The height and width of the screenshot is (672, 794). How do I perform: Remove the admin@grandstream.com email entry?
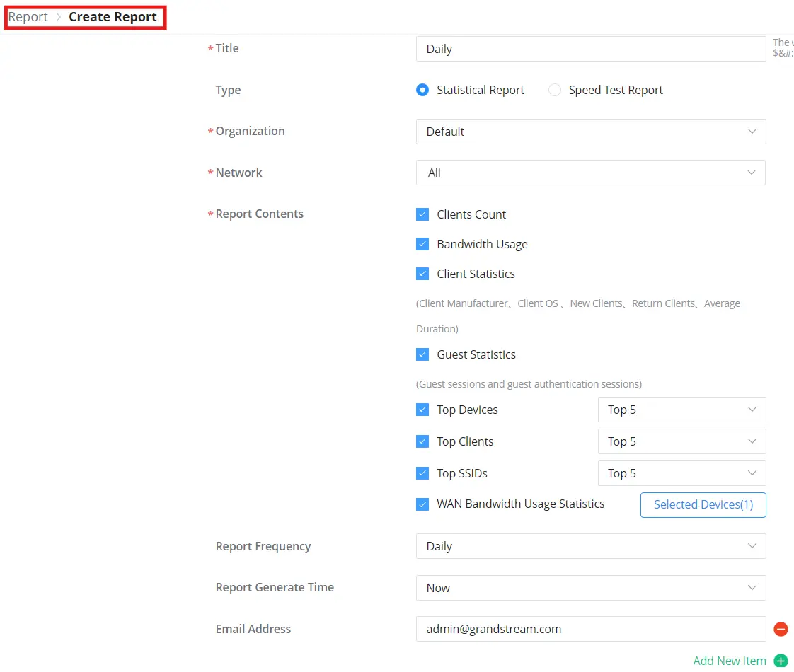coord(781,629)
